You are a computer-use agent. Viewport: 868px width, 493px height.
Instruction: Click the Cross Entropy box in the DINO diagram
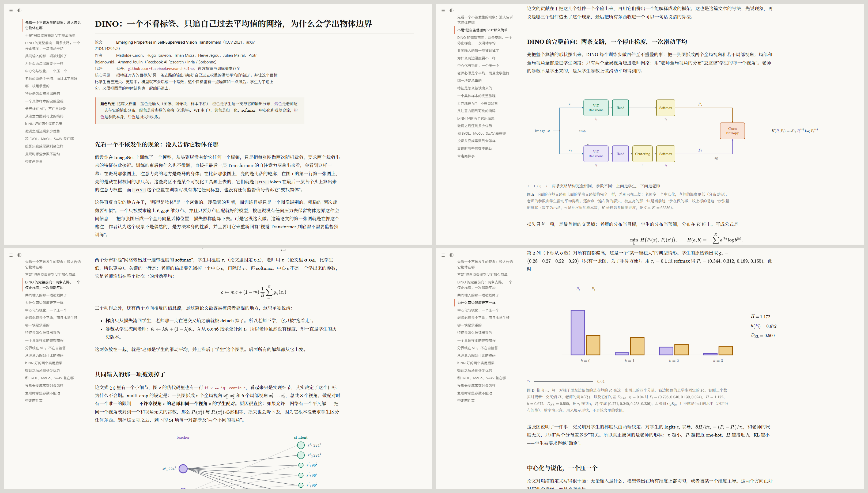pyautogui.click(x=732, y=131)
